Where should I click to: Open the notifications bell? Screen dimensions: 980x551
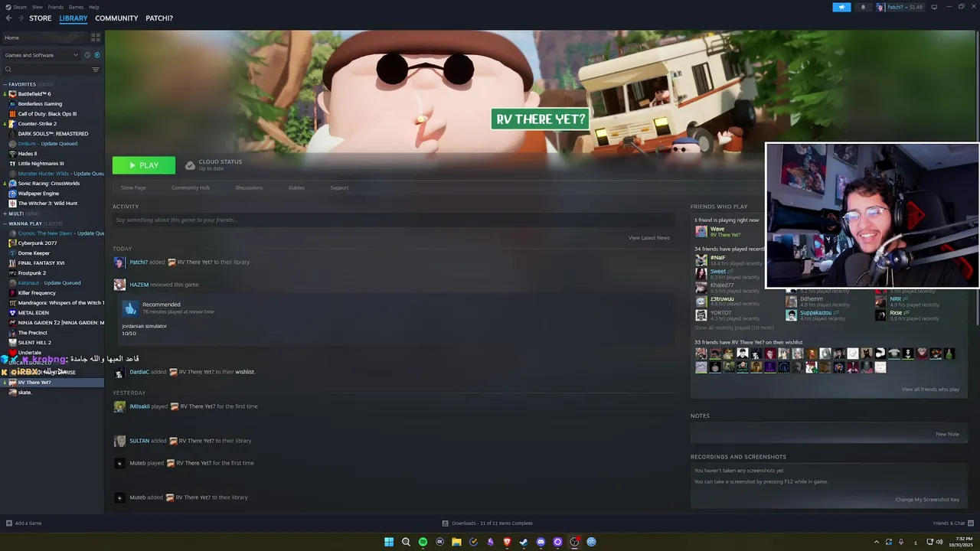tap(863, 7)
